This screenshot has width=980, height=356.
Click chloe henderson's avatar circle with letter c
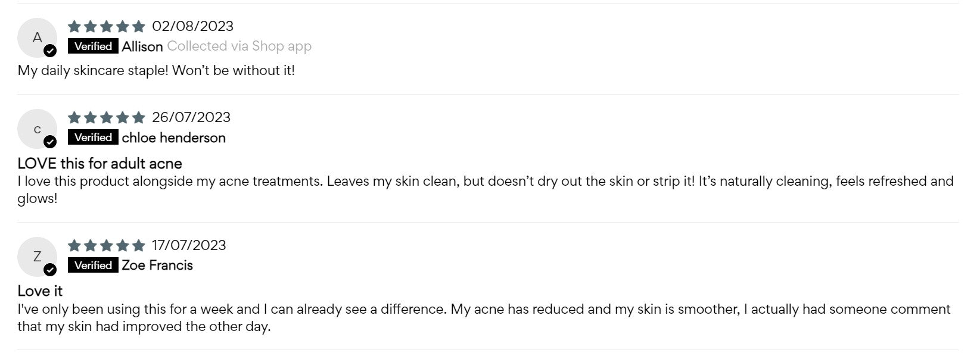coord(36,128)
